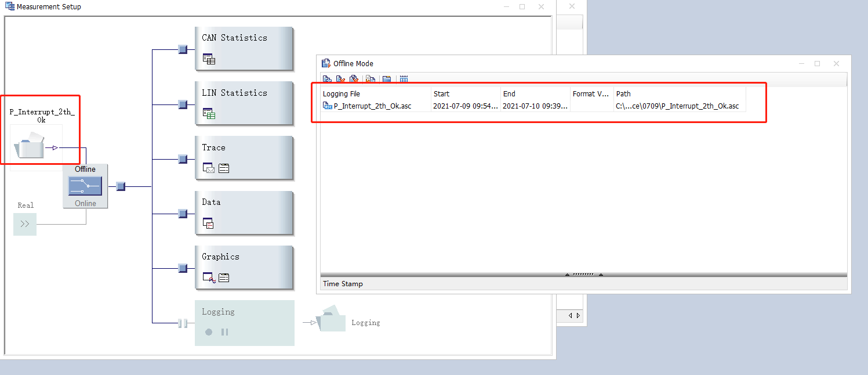Viewport: 868px width, 375px height.
Task: Click the Offline label on mode switch
Action: [85, 170]
